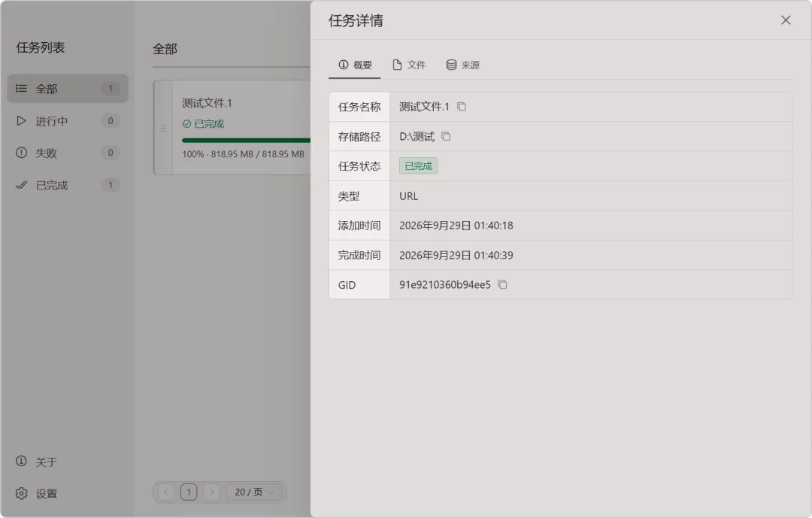Viewport: 812px width, 518px height.
Task: Copy the task name 测试文件.1
Action: click(x=462, y=107)
